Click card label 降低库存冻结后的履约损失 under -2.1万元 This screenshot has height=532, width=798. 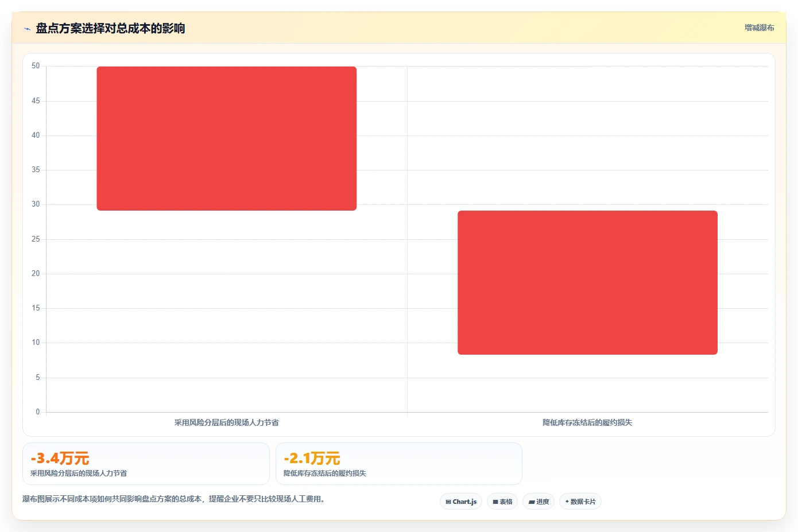[325, 473]
